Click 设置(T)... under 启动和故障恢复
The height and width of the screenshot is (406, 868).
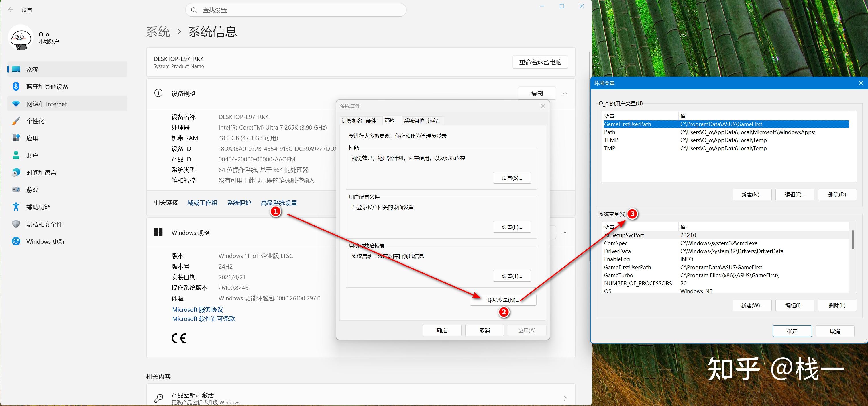512,276
